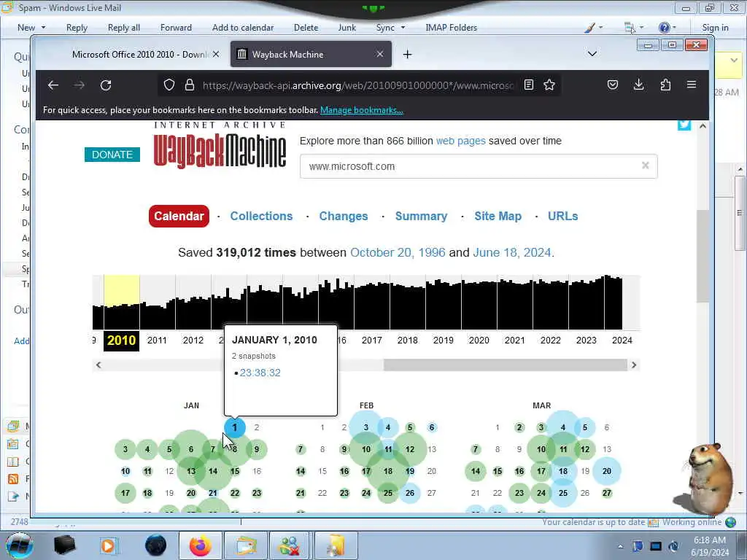Show site lock security info

(x=190, y=85)
